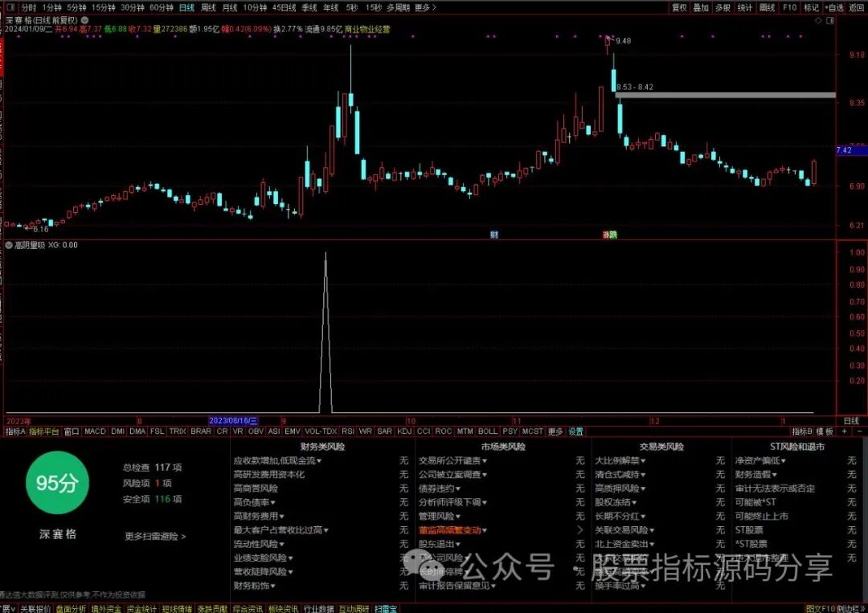This screenshot has height=613, width=868.
Task: Expand 交易所公开谴责 dropdown
Action: click(x=452, y=460)
